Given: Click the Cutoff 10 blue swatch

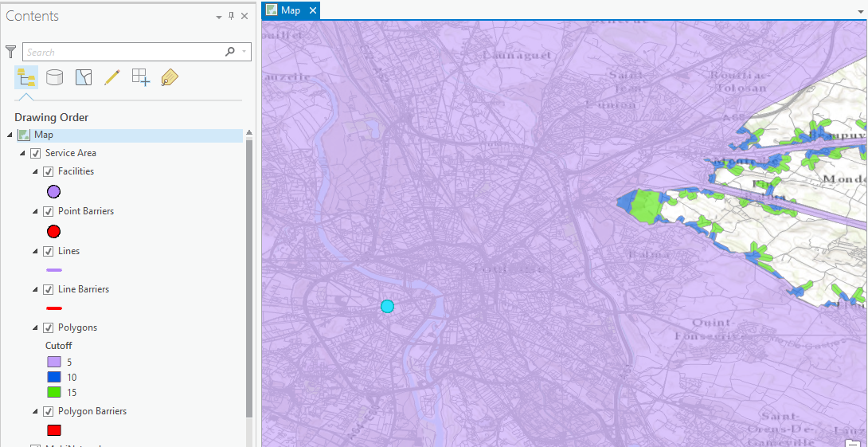Looking at the screenshot, I should (x=53, y=377).
